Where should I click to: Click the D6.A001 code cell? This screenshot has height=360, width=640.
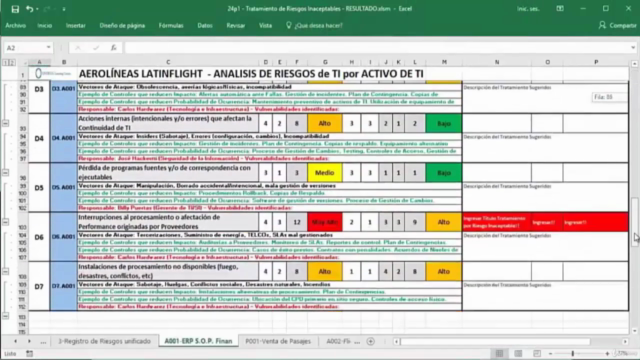tap(64, 236)
